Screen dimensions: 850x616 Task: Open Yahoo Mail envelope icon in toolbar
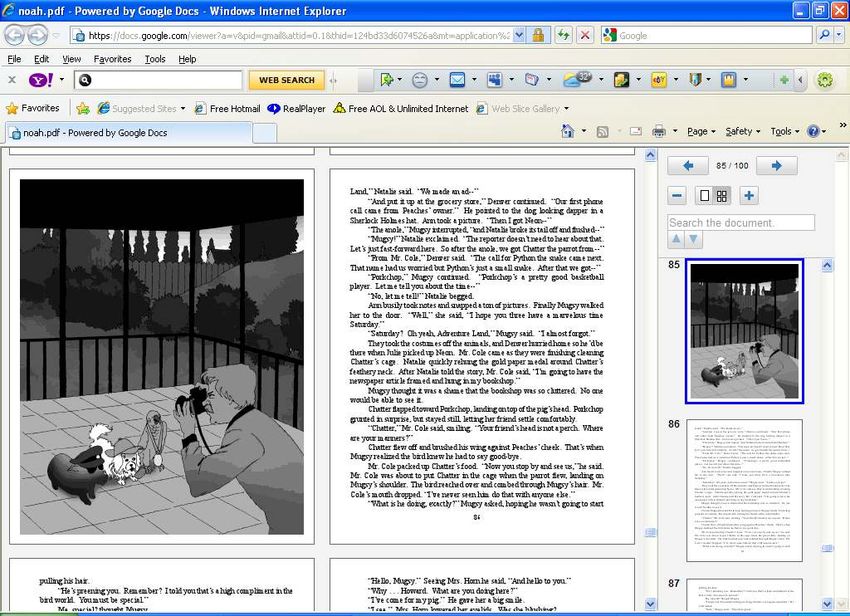click(x=457, y=80)
